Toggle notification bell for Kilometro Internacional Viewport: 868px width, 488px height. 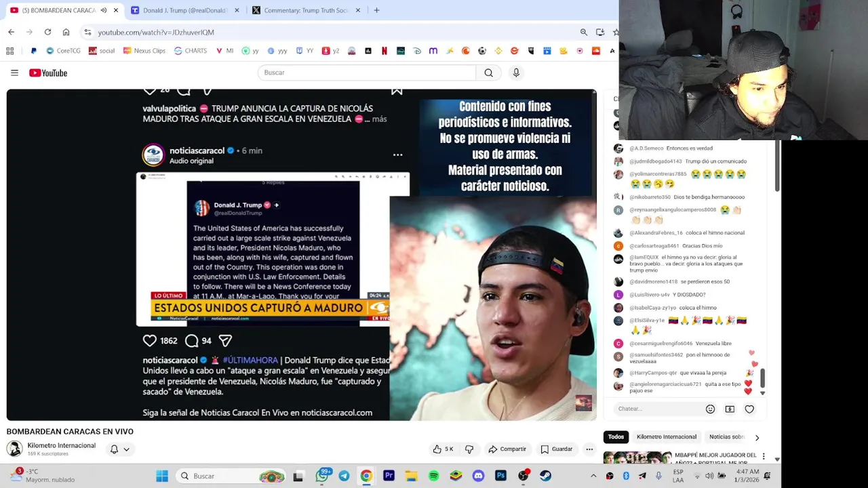click(114, 449)
